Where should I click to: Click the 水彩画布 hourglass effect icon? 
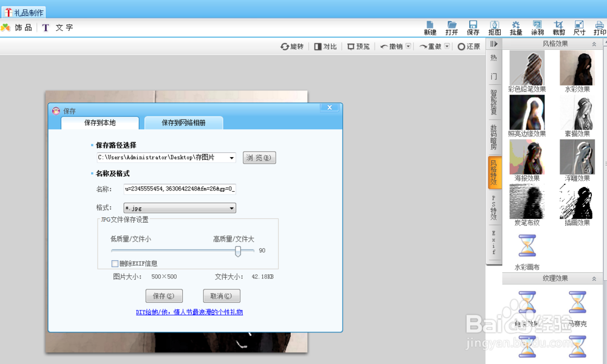pos(527,246)
